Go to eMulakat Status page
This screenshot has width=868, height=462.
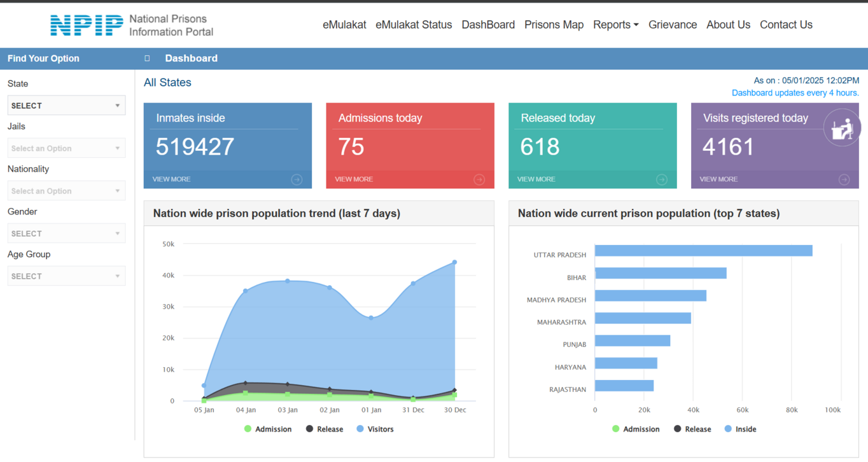414,25
